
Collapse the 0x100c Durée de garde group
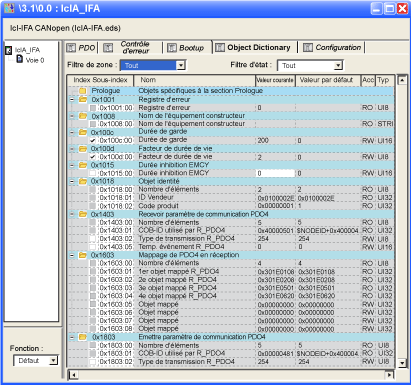pyautogui.click(x=72, y=132)
